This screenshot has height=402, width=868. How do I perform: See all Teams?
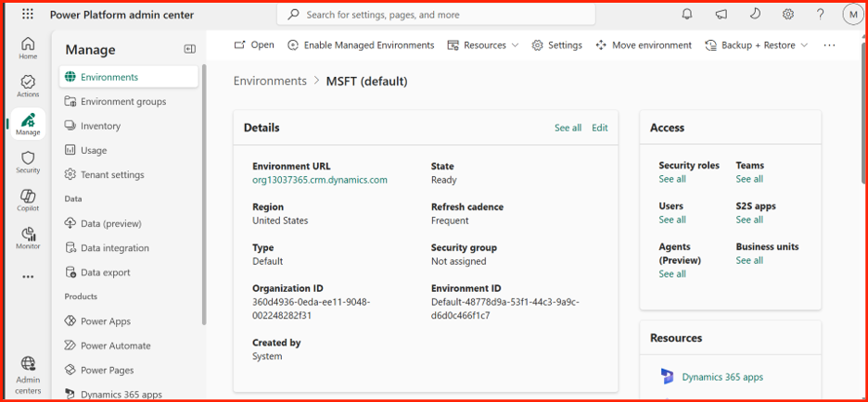[x=749, y=179]
